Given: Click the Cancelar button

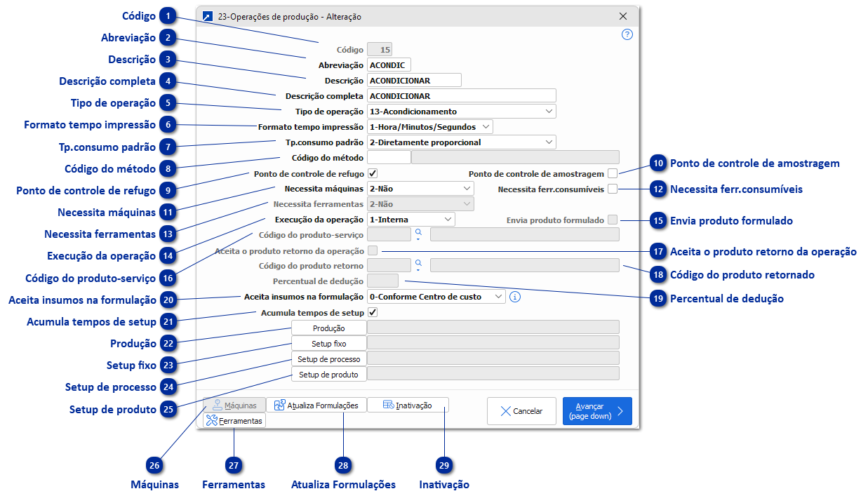Looking at the screenshot, I should pos(521,411).
